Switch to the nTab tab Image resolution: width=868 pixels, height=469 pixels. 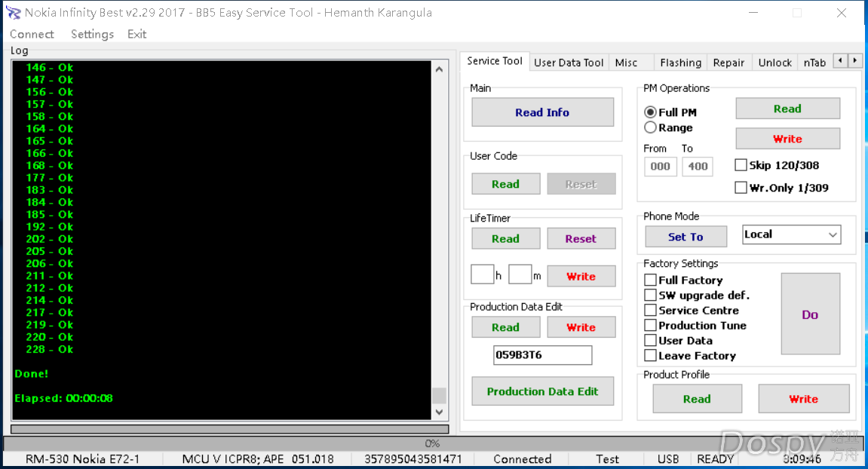(814, 63)
